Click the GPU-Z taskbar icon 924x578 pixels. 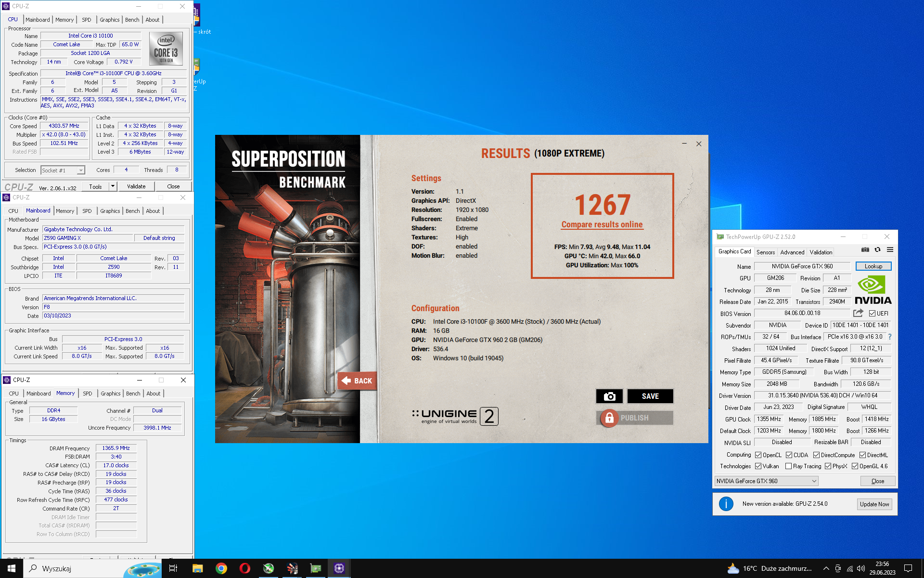(316, 568)
